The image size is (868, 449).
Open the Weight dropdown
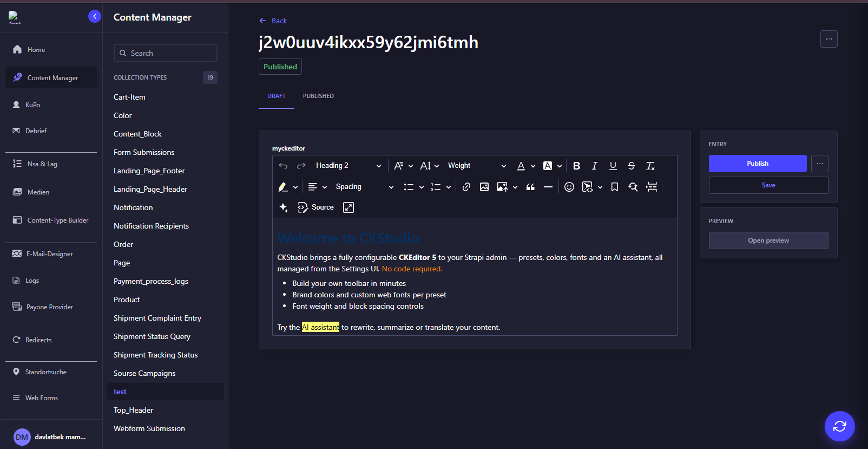[x=477, y=166]
